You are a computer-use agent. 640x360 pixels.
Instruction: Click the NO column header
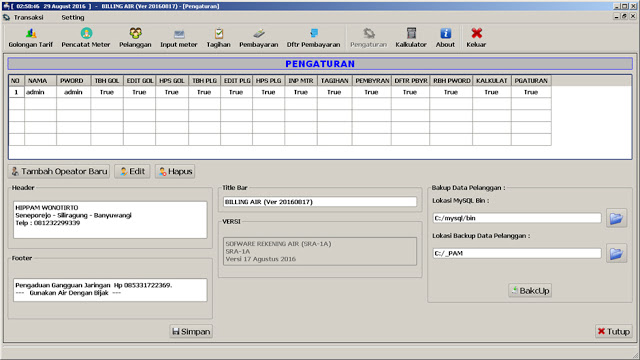(x=16, y=81)
